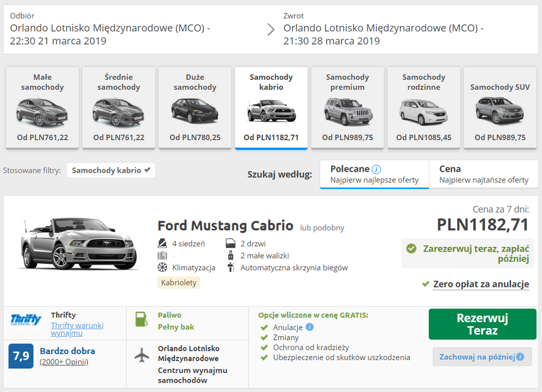Click Zero opłat za anulacje link
Screen dimensions: 542x392
481,284
